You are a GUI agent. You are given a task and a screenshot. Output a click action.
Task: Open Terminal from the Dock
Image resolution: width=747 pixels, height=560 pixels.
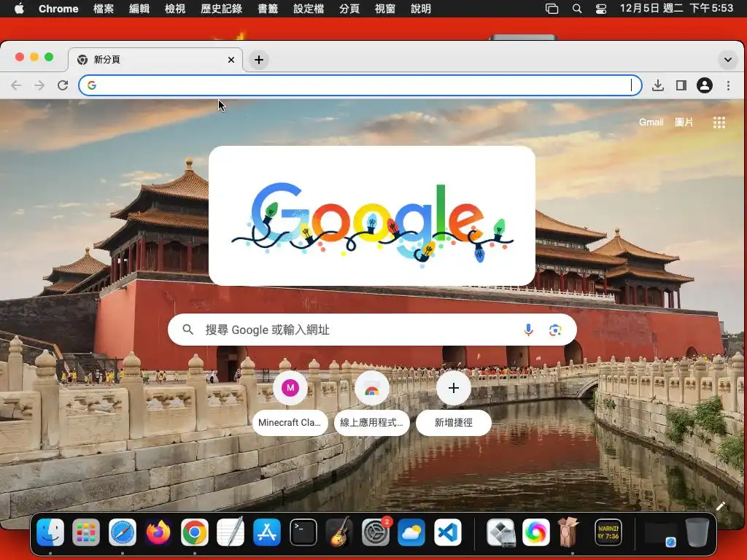(x=303, y=532)
